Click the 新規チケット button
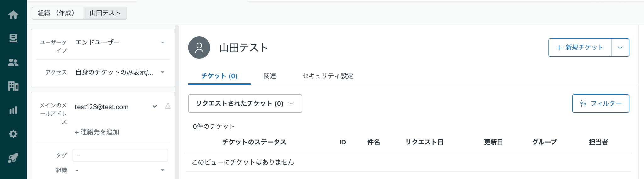 tap(580, 48)
